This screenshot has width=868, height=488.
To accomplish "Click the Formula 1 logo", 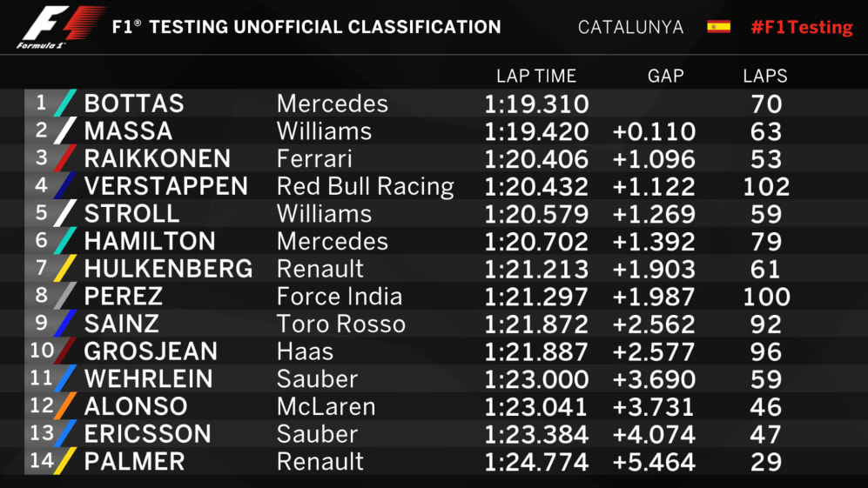I will tap(59, 27).
